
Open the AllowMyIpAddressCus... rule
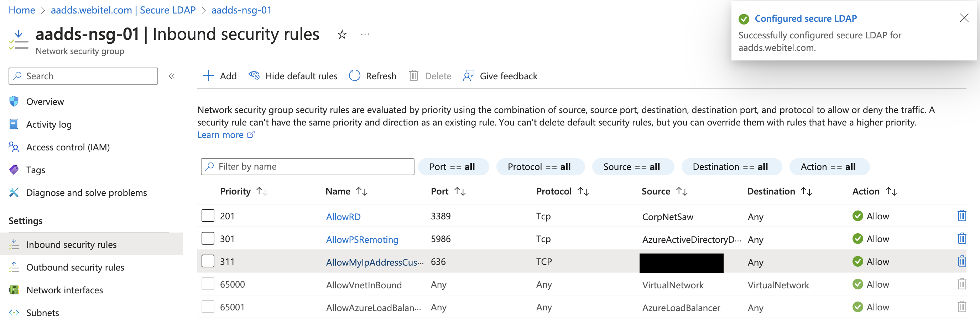pos(375,262)
